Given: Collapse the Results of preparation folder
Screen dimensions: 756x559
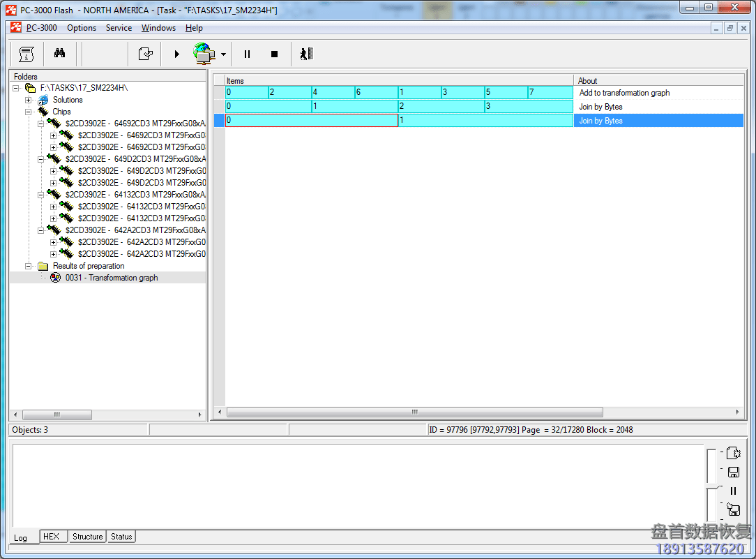Looking at the screenshot, I should pos(29,266).
